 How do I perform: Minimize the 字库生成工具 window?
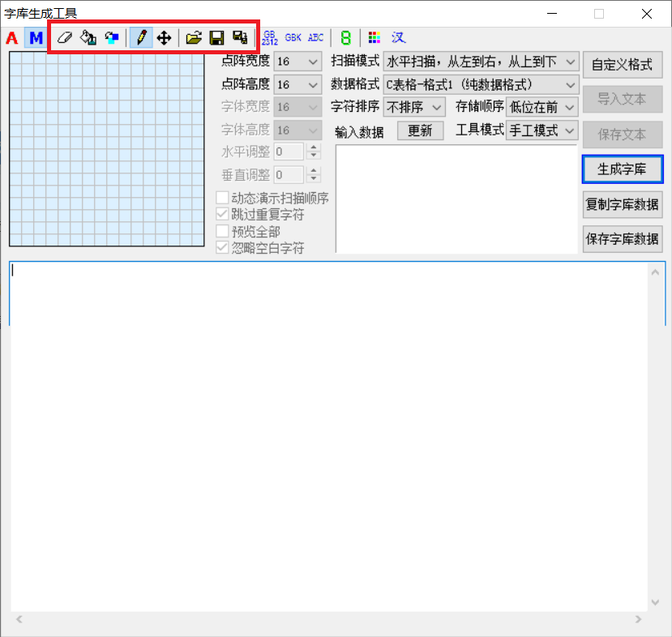pos(552,14)
